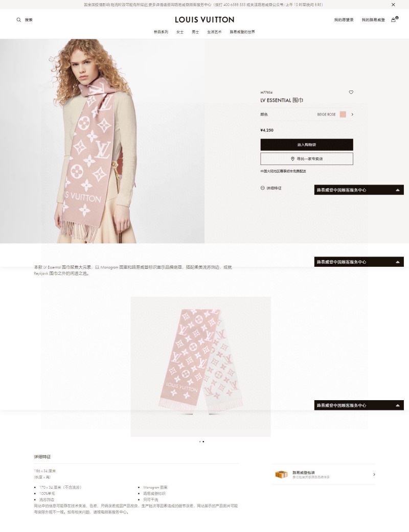Select the second carousel dot
The image size is (409, 532).
click(203, 442)
